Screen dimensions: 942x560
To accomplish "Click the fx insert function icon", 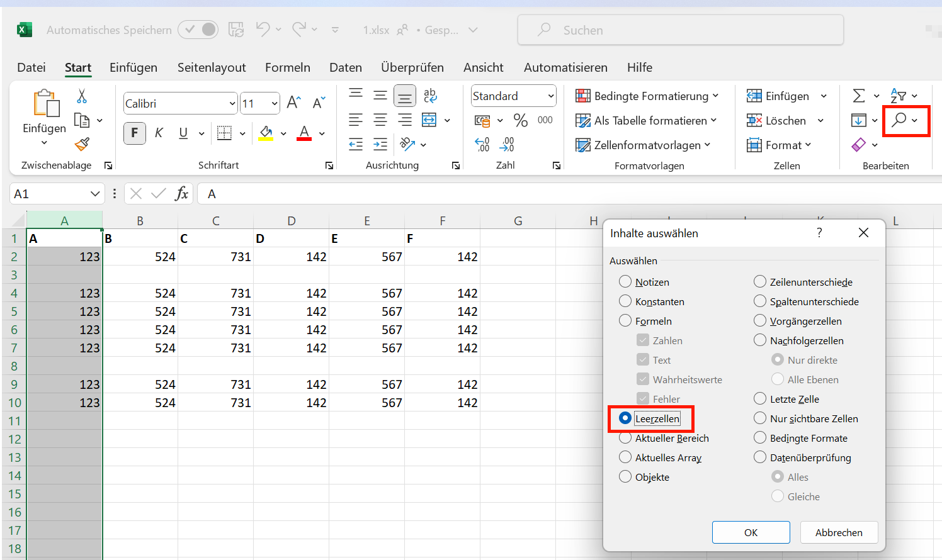I will 181,194.
